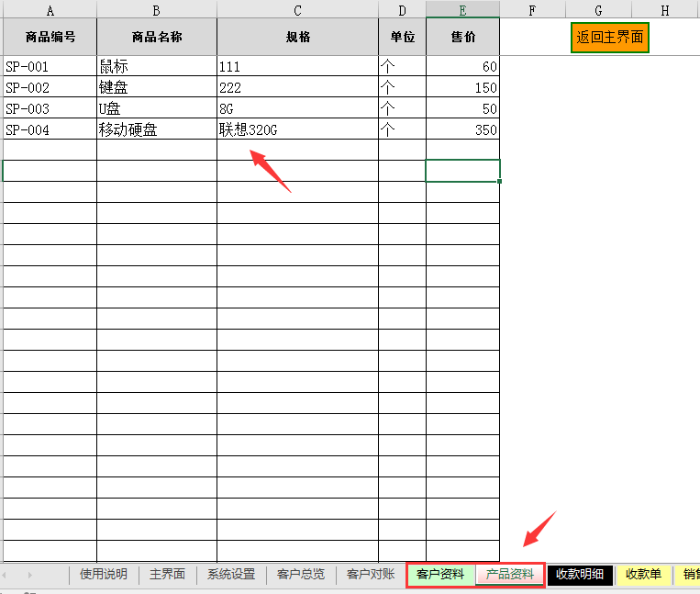Click the 返回主界面 orange button

(x=609, y=38)
